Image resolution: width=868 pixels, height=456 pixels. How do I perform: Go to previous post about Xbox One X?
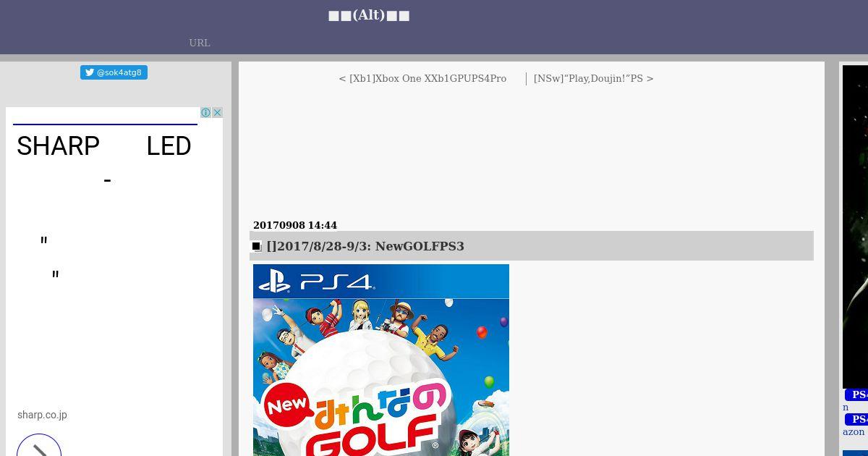[x=422, y=78]
